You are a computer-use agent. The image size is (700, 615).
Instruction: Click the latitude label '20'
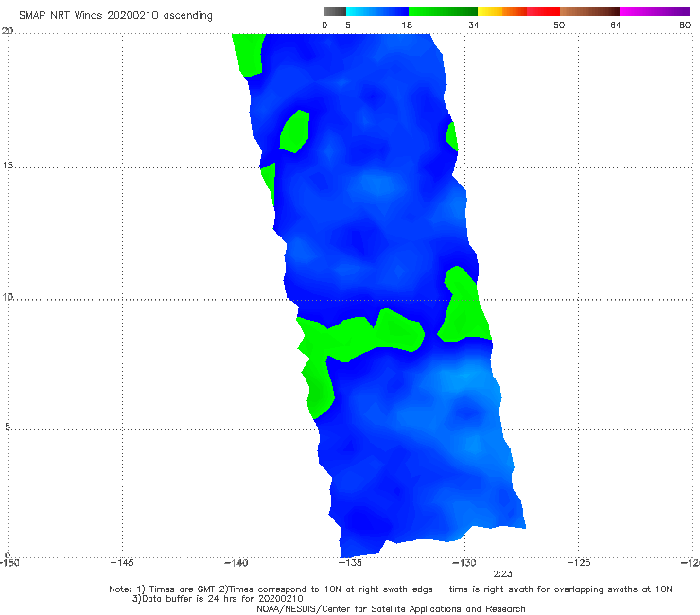point(8,31)
